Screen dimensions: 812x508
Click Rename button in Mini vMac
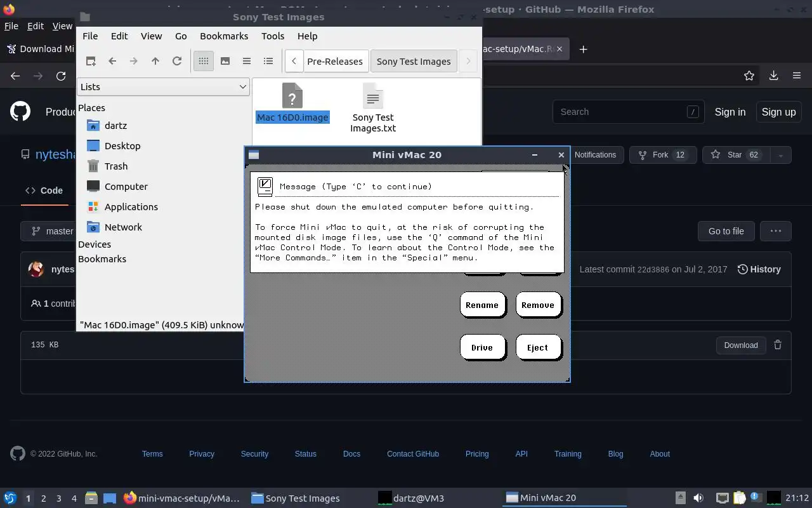(x=482, y=305)
